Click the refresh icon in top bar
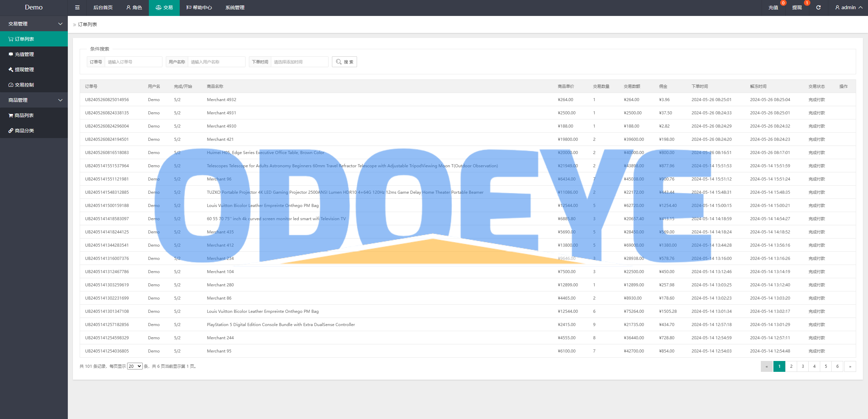This screenshot has height=419, width=868. pos(818,7)
